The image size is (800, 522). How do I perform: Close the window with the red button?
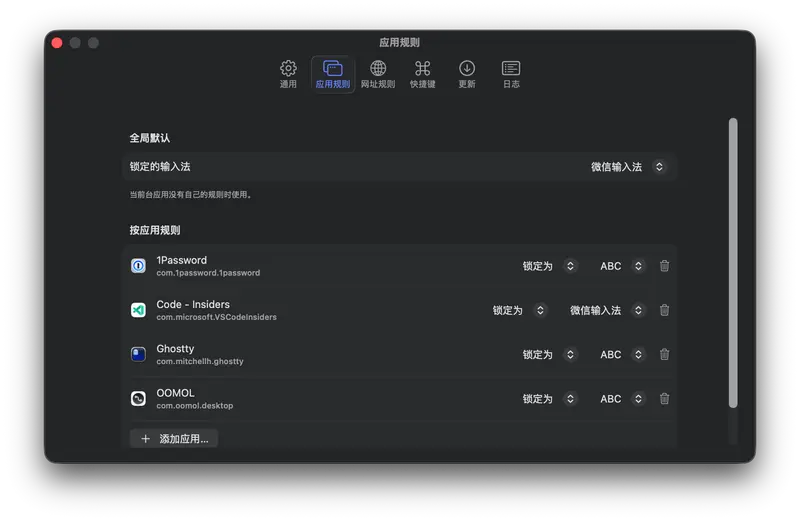[x=57, y=43]
